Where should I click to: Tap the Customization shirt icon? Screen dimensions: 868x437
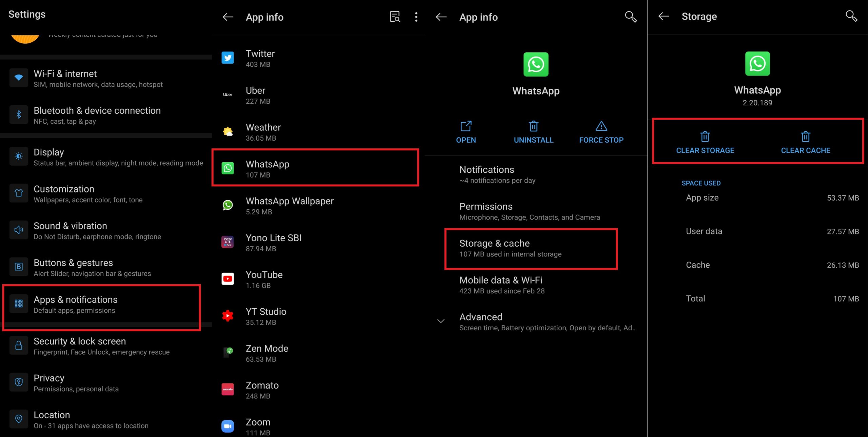[19, 193]
